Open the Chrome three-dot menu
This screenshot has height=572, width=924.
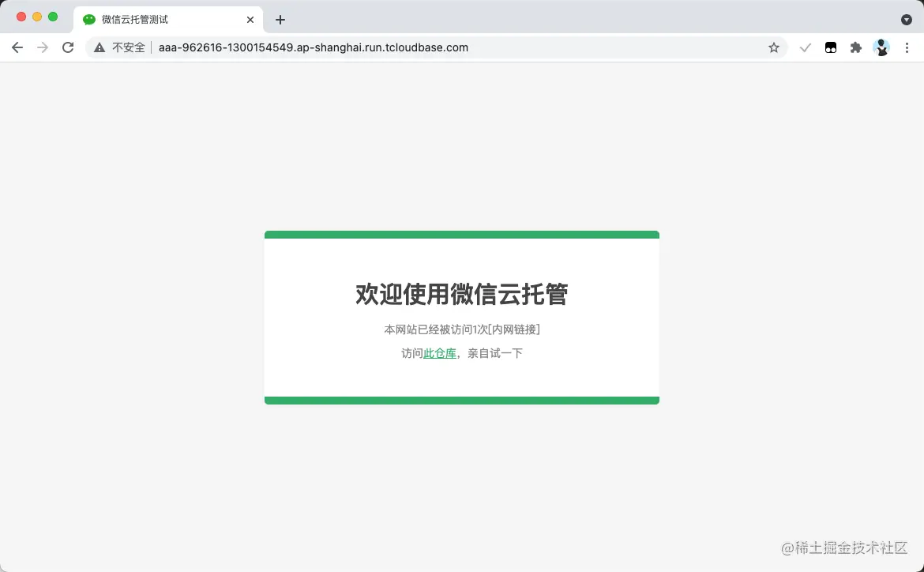(x=907, y=47)
